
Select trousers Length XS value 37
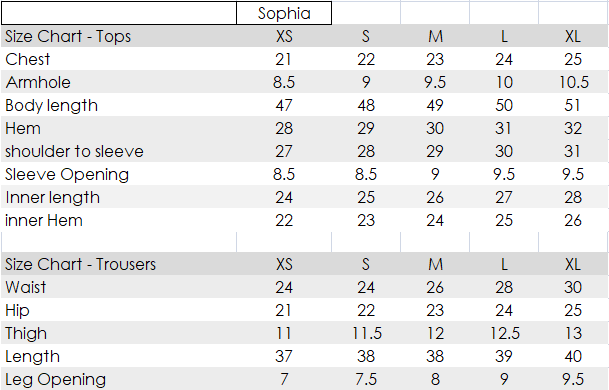pos(284,356)
